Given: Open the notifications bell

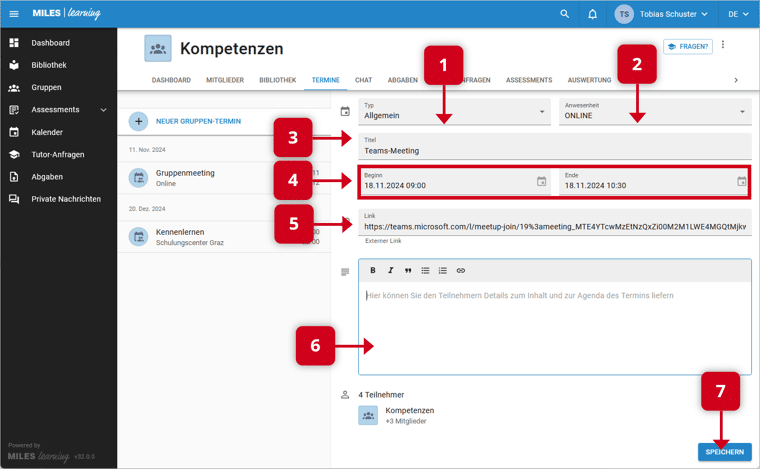Looking at the screenshot, I should point(593,14).
